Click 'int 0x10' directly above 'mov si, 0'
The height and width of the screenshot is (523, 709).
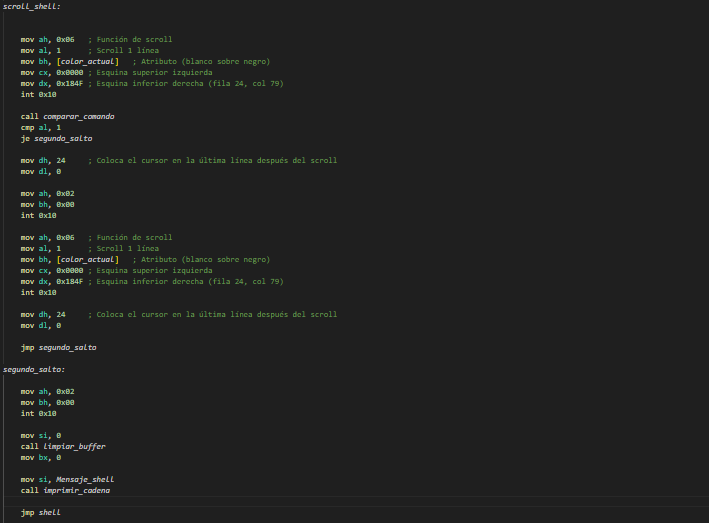(38, 414)
